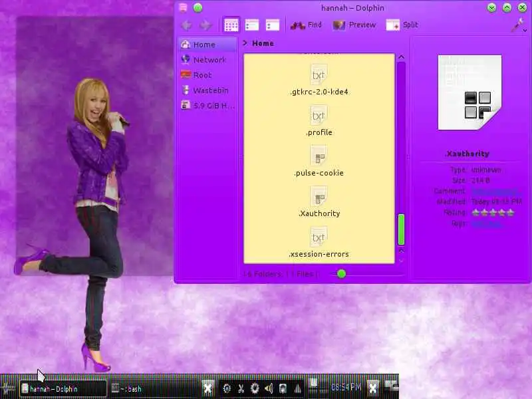Select the .pulse-cookie file icon
Image resolution: width=532 pixels, height=399 pixels.
click(319, 156)
